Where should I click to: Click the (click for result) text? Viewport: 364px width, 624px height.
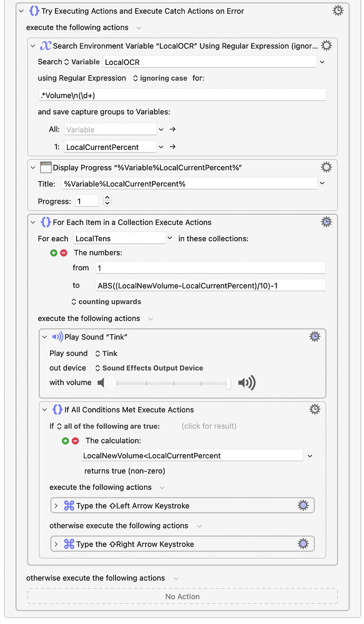[209, 426]
